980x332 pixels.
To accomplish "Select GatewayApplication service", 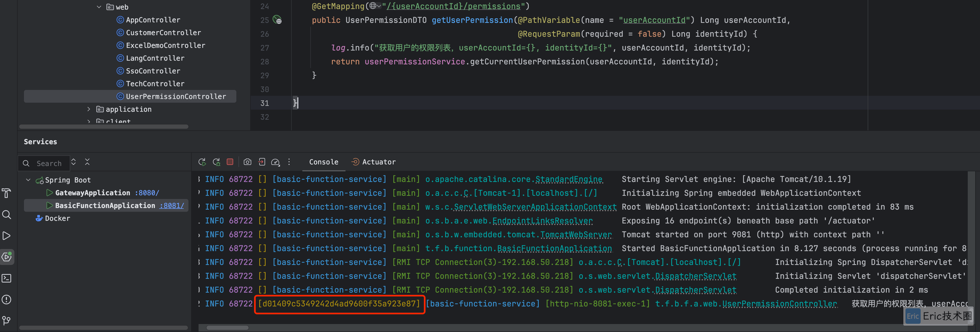I will pyautogui.click(x=92, y=193).
